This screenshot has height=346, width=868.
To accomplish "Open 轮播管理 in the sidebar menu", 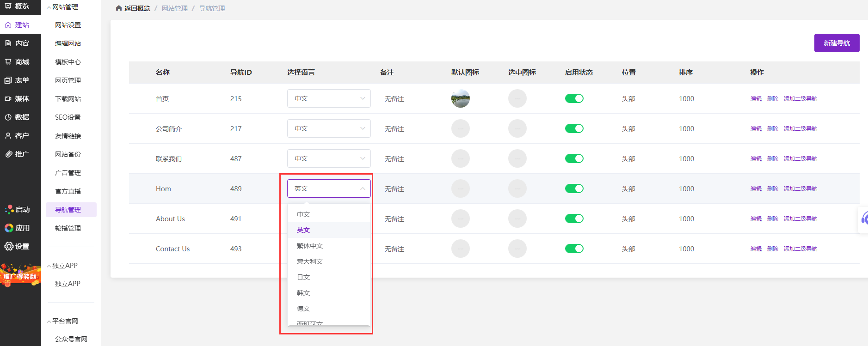I will pyautogui.click(x=68, y=228).
